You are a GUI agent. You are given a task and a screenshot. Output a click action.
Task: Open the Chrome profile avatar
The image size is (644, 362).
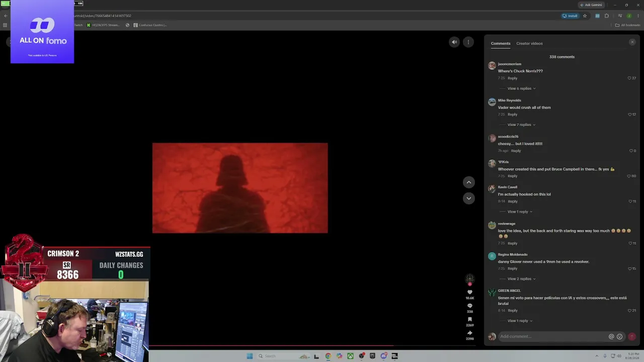click(x=629, y=16)
